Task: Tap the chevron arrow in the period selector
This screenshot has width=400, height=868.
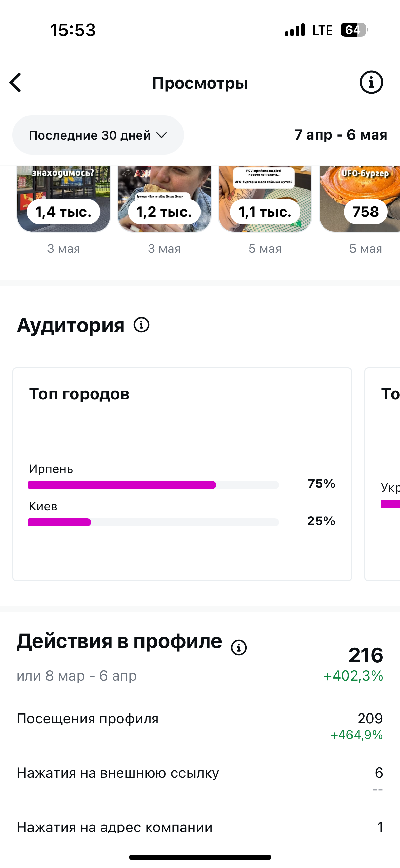Action: tap(161, 135)
